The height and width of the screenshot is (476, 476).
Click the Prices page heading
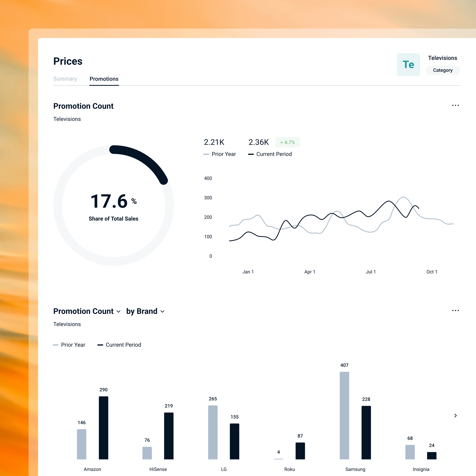coord(68,61)
